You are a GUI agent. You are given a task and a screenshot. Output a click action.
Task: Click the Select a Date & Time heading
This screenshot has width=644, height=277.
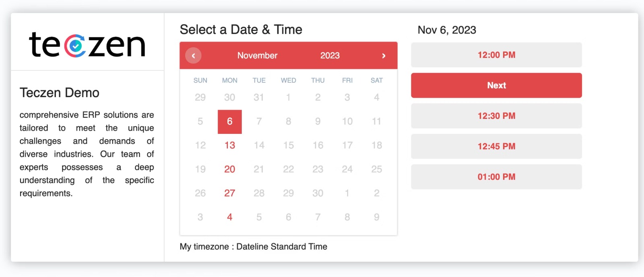click(241, 29)
